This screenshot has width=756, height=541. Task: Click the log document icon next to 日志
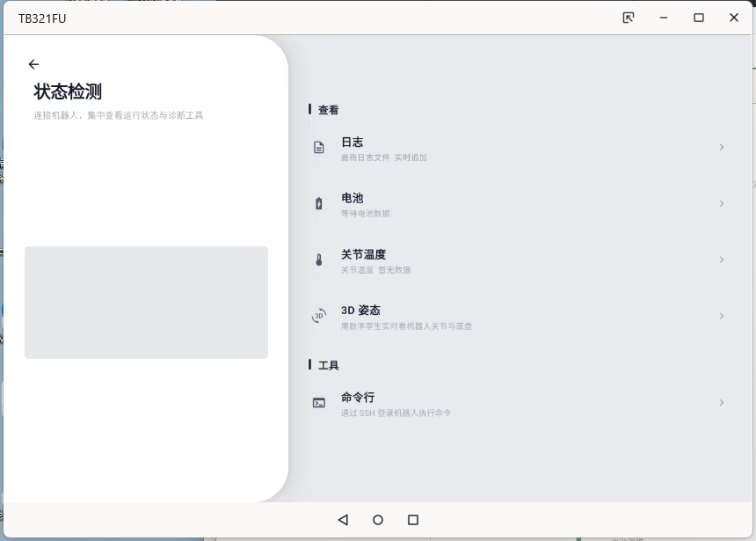click(319, 147)
